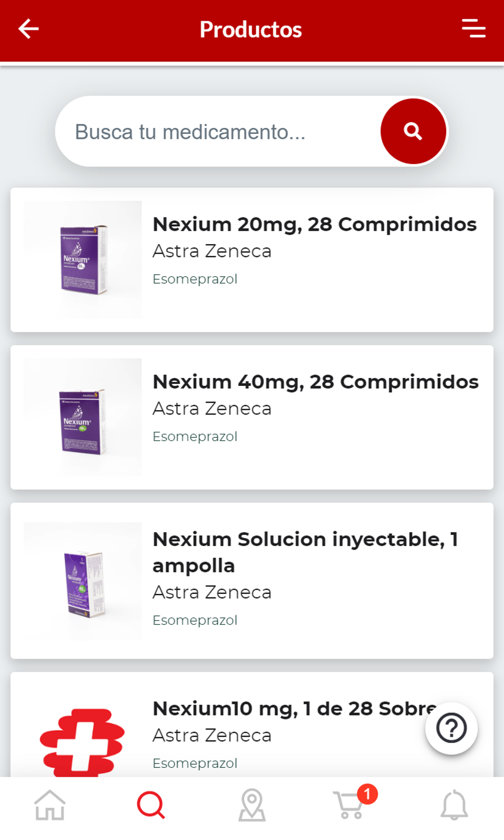The image size is (504, 840).
Task: Tap the Nexium injectable solution thumbnail
Action: 83,582
